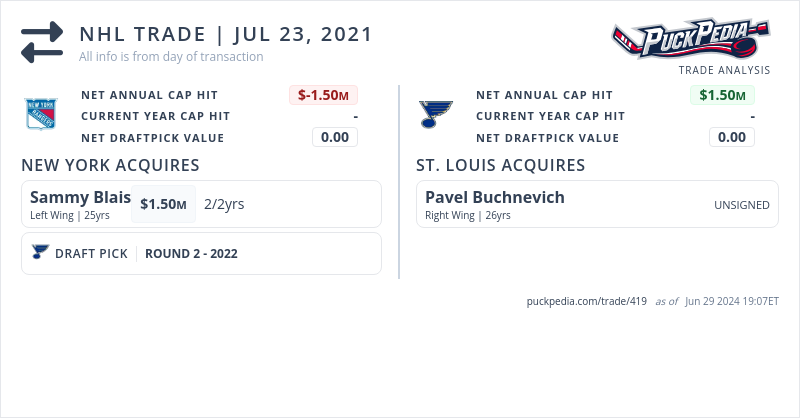
Task: Click the New York Acquires heading
Action: [x=110, y=165]
